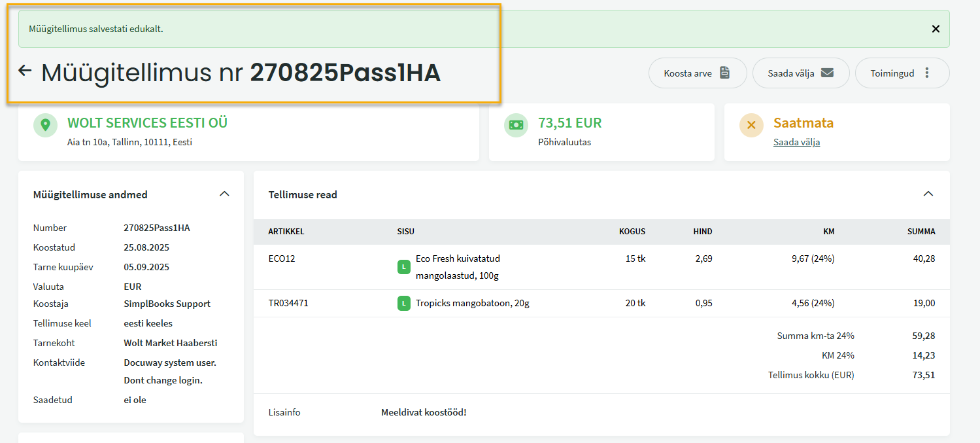Image resolution: width=980 pixels, height=443 pixels.
Task: Select the ECO12 article row
Action: pos(282,258)
